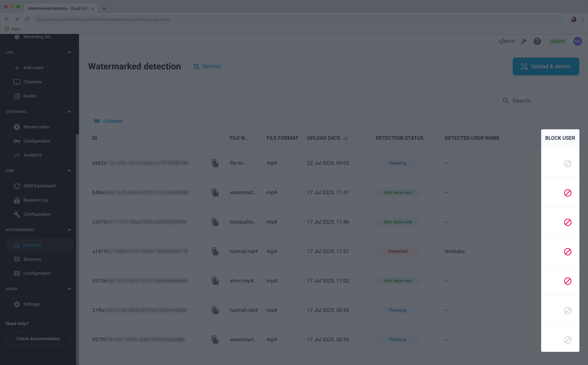
Task: Click Not detected badge for short.mp4
Action: 398,281
